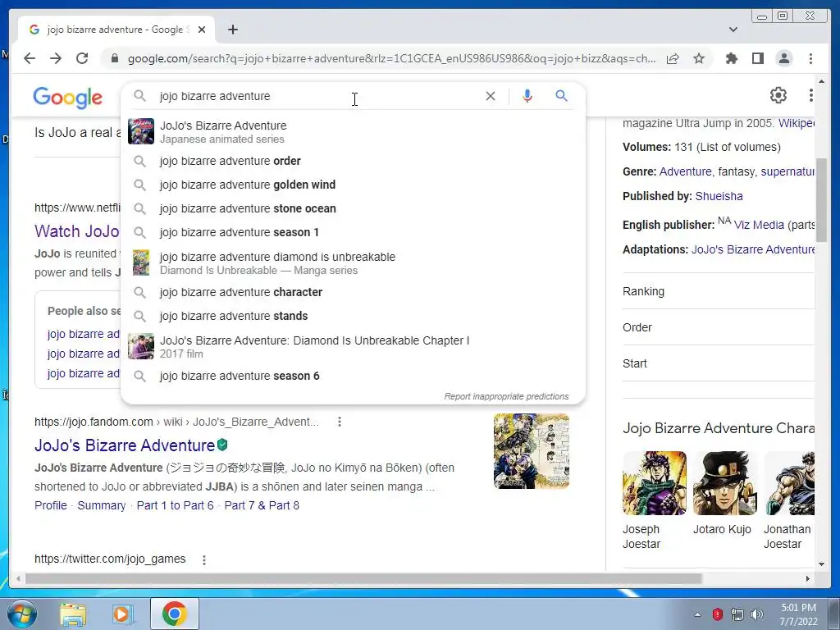Click the vertical scrollbar down arrow

pyautogui.click(x=821, y=564)
